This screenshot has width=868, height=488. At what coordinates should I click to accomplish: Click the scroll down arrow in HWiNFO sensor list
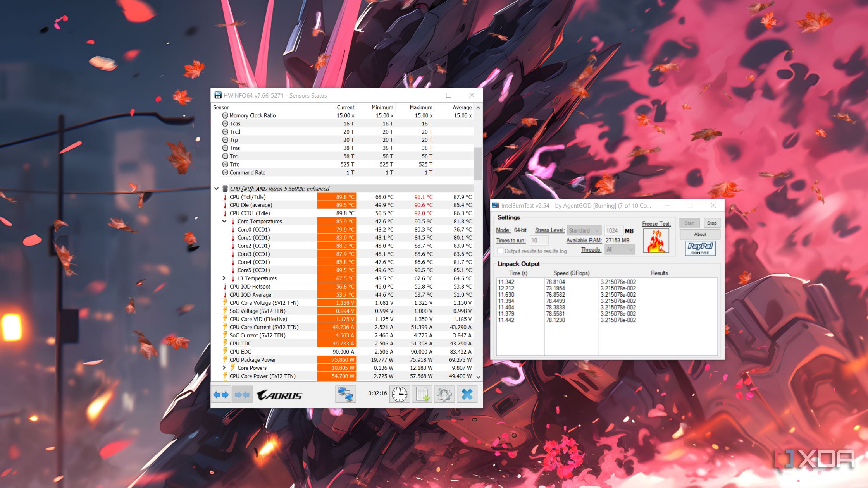point(478,377)
